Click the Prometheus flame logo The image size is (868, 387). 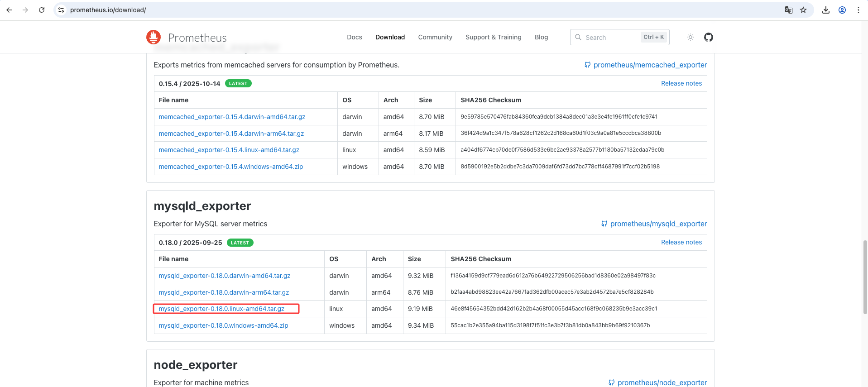153,37
